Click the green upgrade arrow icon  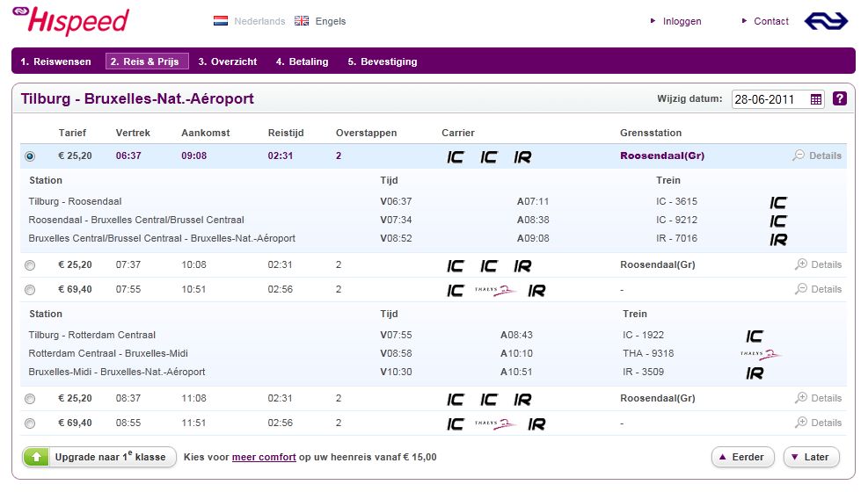pyautogui.click(x=36, y=457)
